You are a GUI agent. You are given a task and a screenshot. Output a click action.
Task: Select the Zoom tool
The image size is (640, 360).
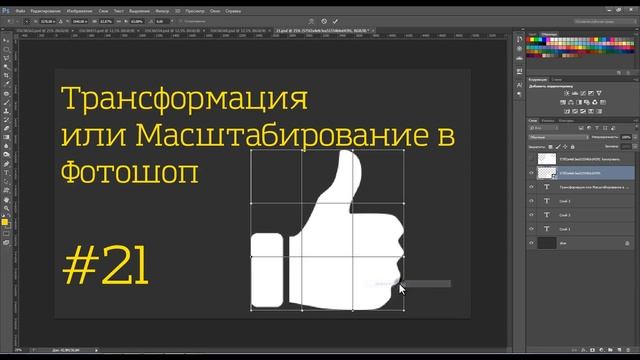tap(6, 208)
